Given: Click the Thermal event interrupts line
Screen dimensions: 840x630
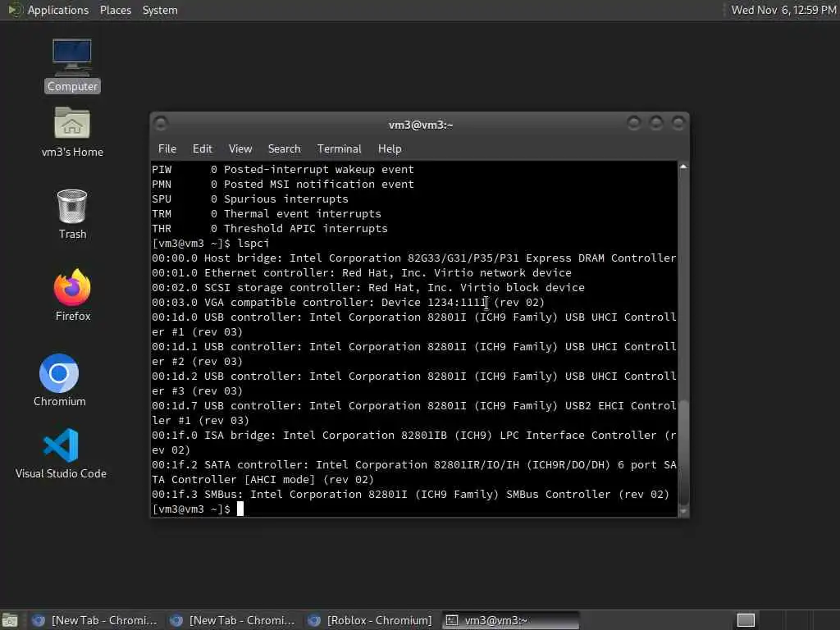Looking at the screenshot, I should coord(267,214).
